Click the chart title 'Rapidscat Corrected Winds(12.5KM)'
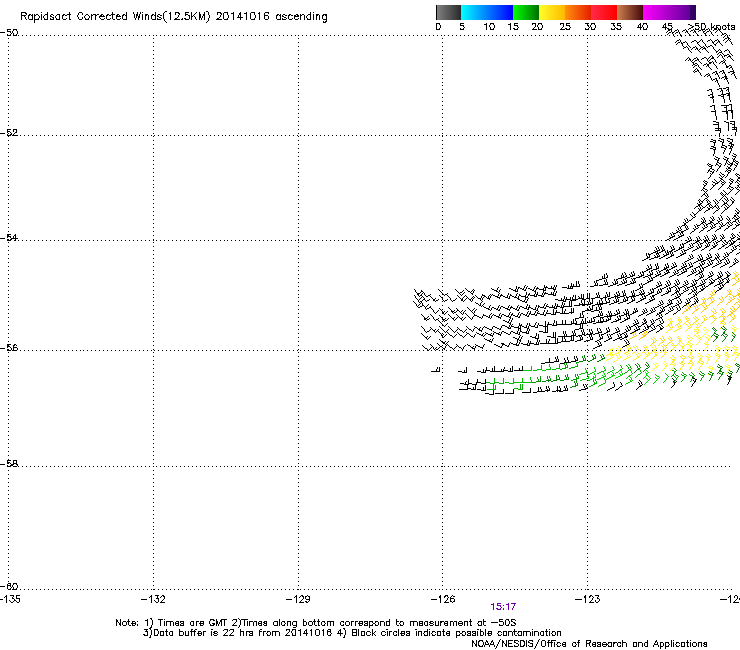740x650 pixels. (x=115, y=17)
